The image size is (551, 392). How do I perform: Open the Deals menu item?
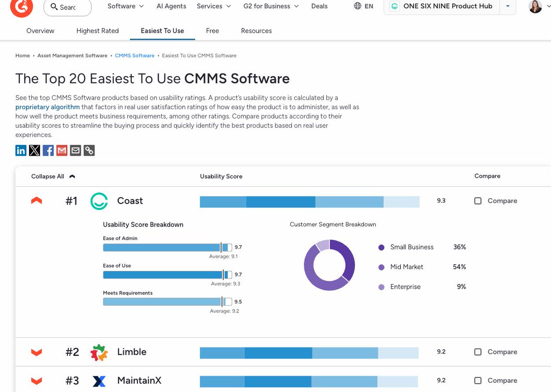coord(319,6)
